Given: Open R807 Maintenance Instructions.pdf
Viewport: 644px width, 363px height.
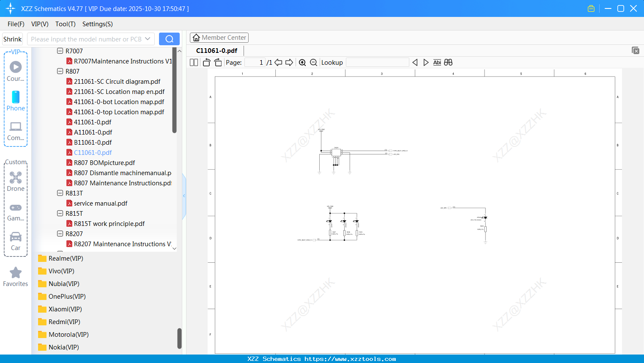Looking at the screenshot, I should [123, 183].
